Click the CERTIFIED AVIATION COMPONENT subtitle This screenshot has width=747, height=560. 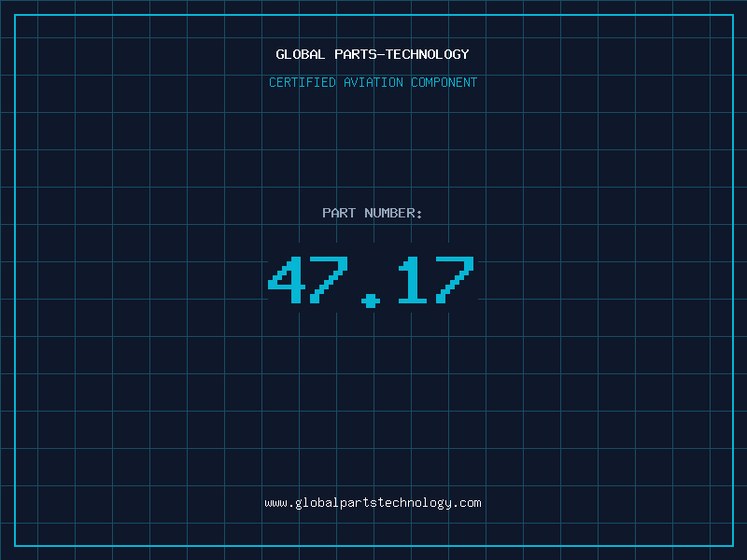(x=373, y=82)
